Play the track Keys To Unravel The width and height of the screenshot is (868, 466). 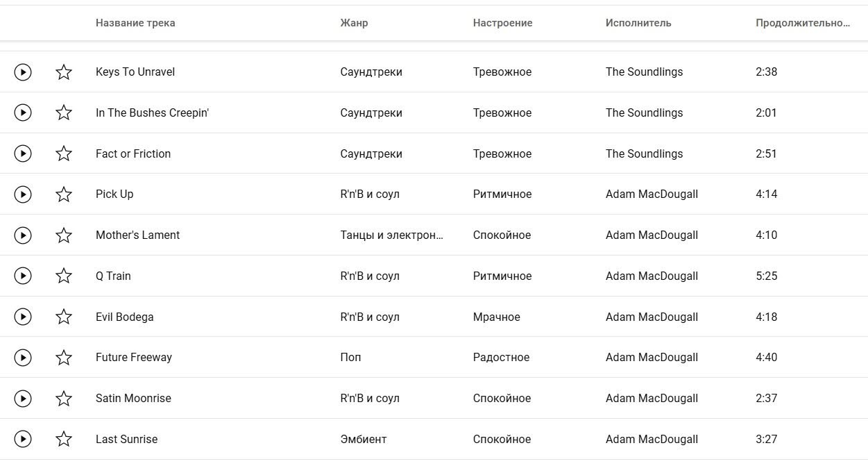23,72
